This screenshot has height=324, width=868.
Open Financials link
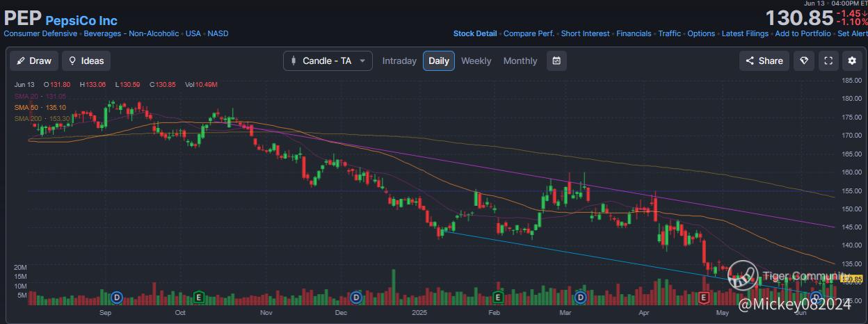[634, 33]
